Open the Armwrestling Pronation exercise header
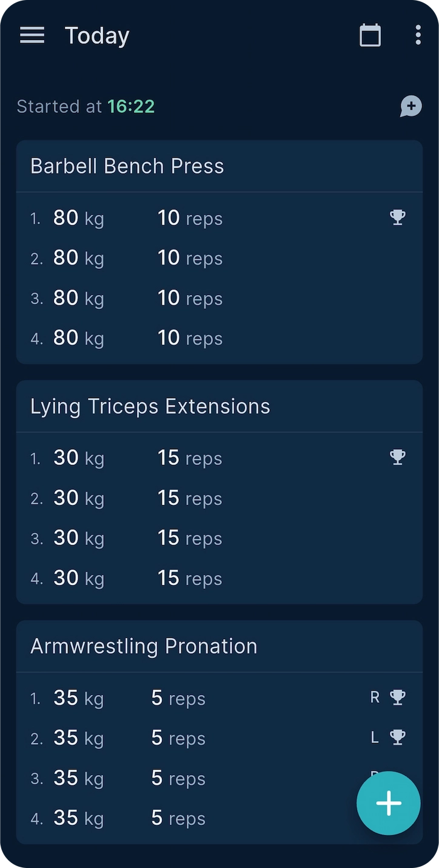439x868 pixels. point(144,646)
